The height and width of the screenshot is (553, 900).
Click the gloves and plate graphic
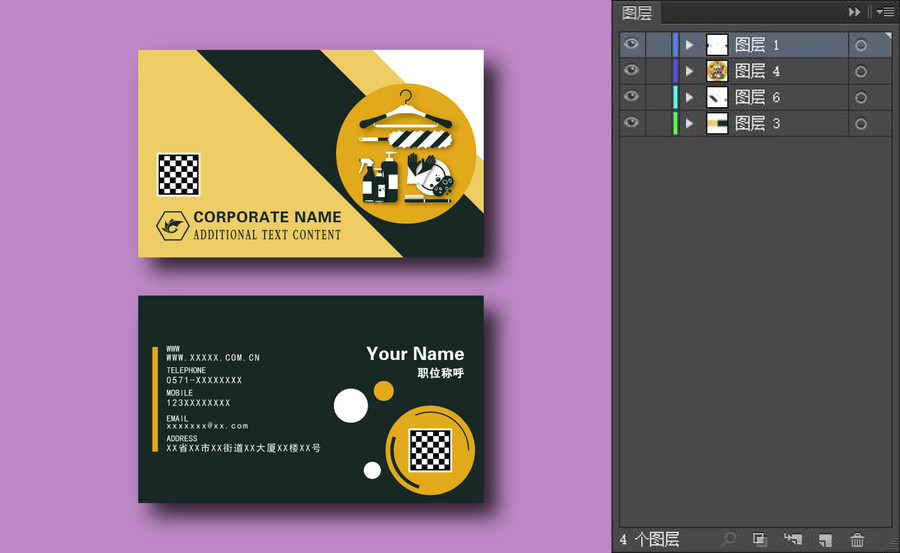point(429,175)
